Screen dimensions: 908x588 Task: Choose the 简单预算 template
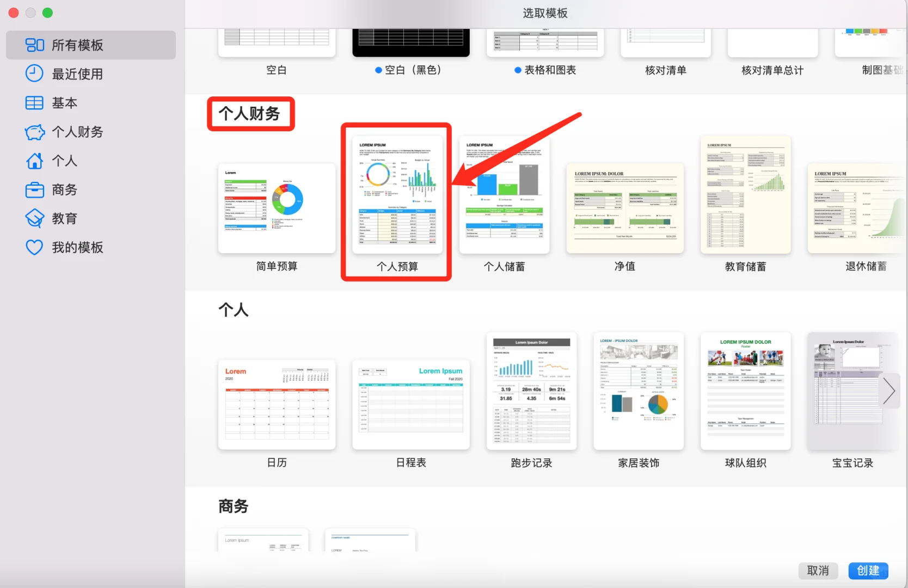[x=276, y=209]
